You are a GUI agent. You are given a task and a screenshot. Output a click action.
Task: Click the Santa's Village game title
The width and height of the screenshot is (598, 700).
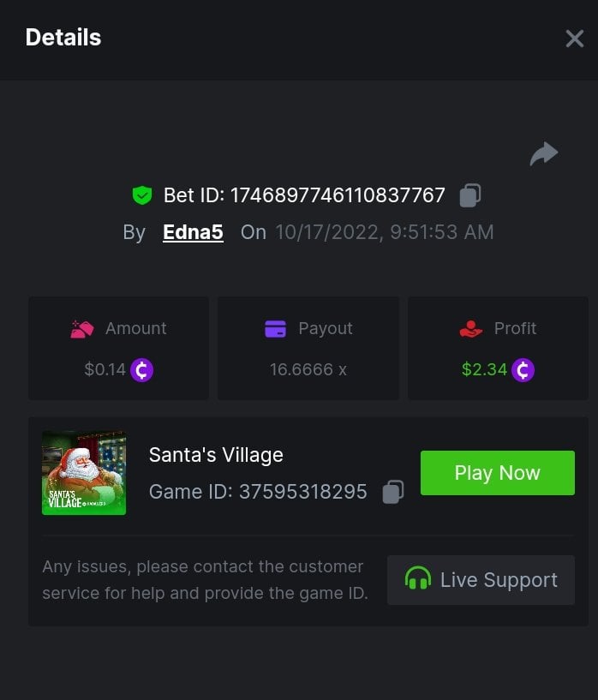216,455
